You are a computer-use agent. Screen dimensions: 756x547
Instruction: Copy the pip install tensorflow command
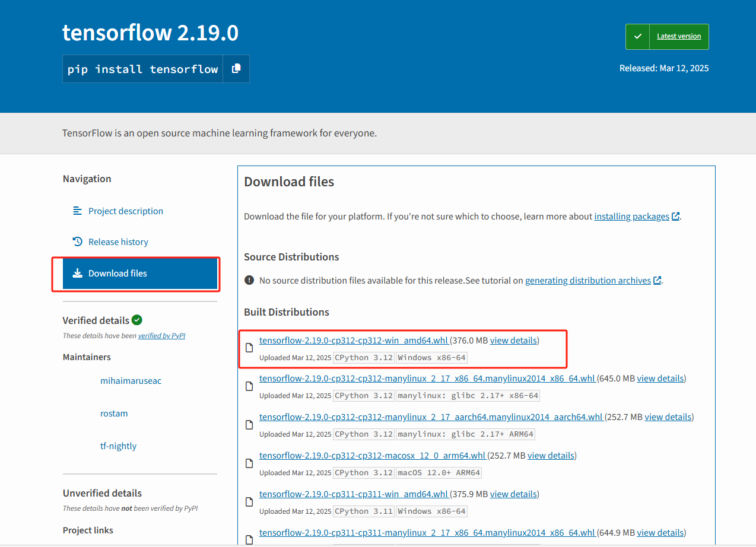coord(236,68)
